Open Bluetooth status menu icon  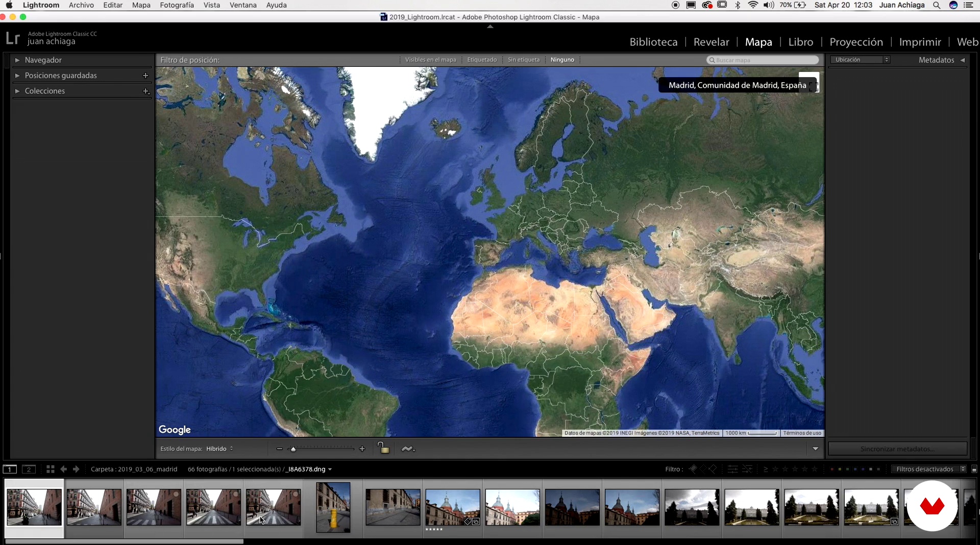click(738, 5)
